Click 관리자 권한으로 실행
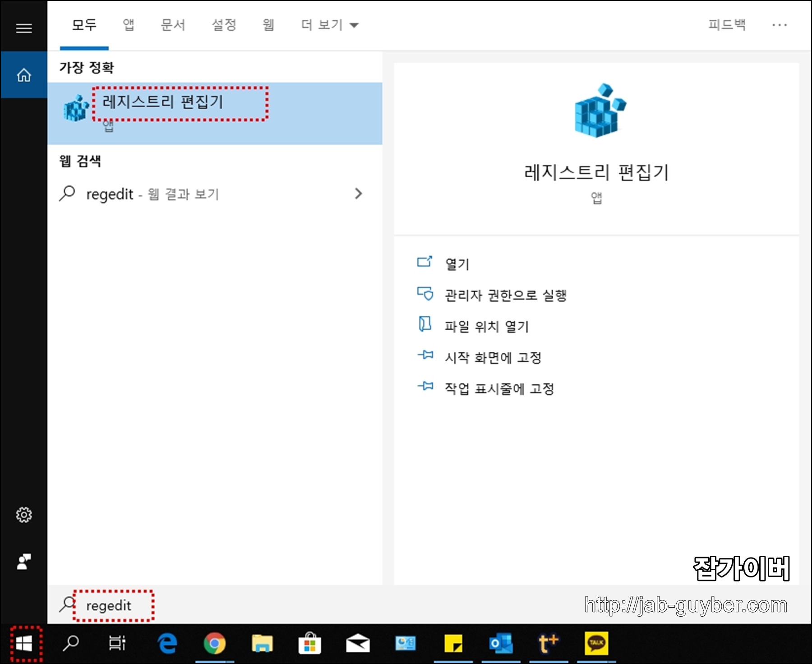 (x=505, y=295)
